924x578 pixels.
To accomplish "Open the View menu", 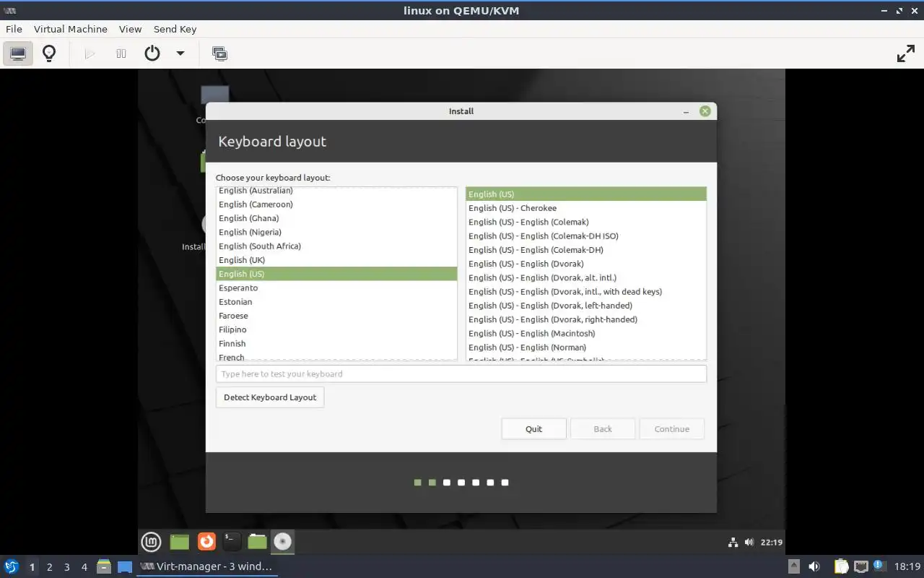I will pos(130,29).
